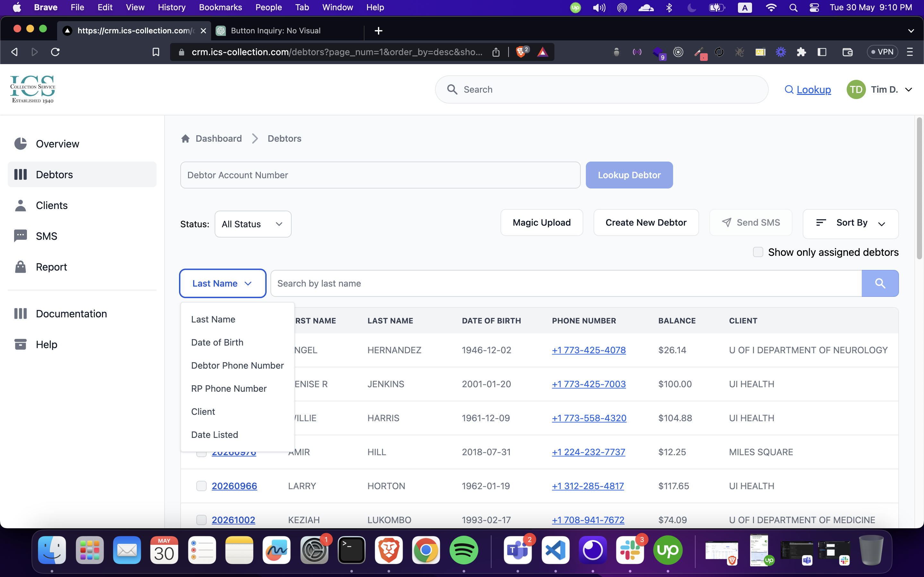Expand the Sort By dropdown
This screenshot has width=924, height=577.
[x=850, y=223]
